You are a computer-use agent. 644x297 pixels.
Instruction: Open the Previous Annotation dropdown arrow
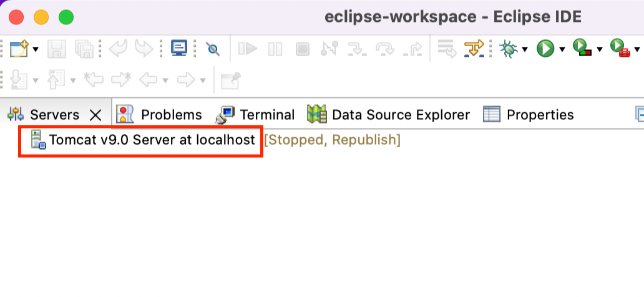pos(72,80)
